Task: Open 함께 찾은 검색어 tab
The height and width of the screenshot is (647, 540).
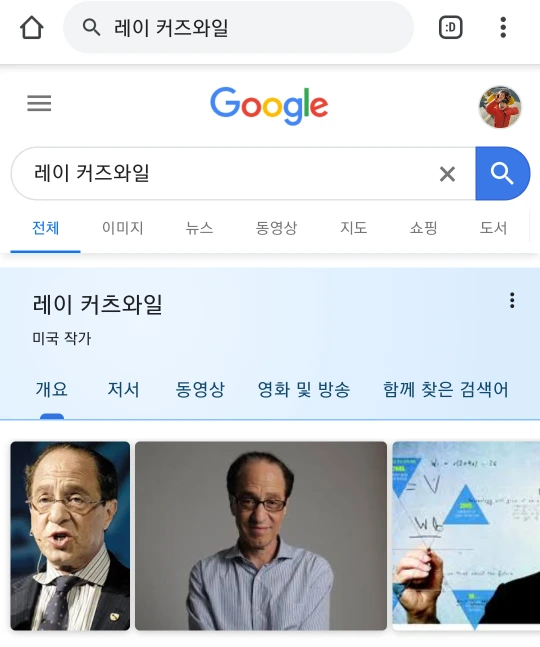Action: (x=446, y=389)
